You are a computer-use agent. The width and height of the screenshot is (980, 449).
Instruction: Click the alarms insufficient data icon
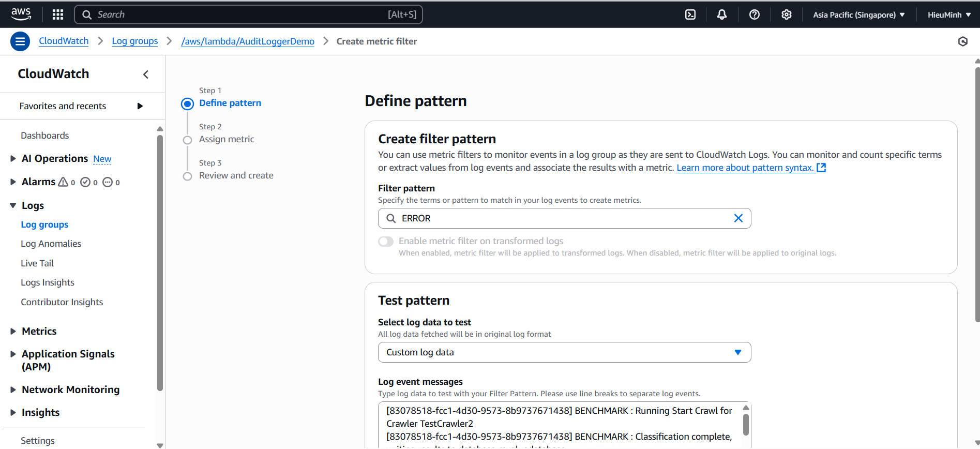tap(108, 182)
